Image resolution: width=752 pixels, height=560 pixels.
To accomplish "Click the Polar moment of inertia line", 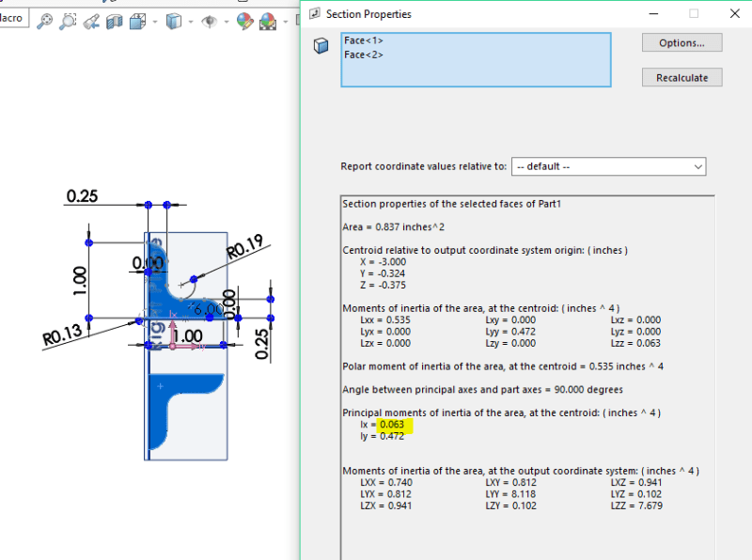I will click(503, 366).
